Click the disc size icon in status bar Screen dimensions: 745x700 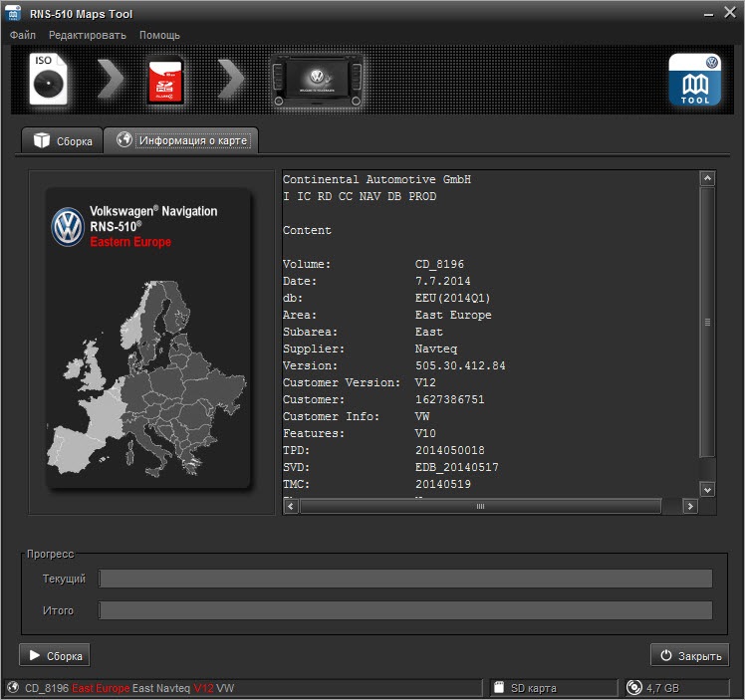tap(633, 688)
